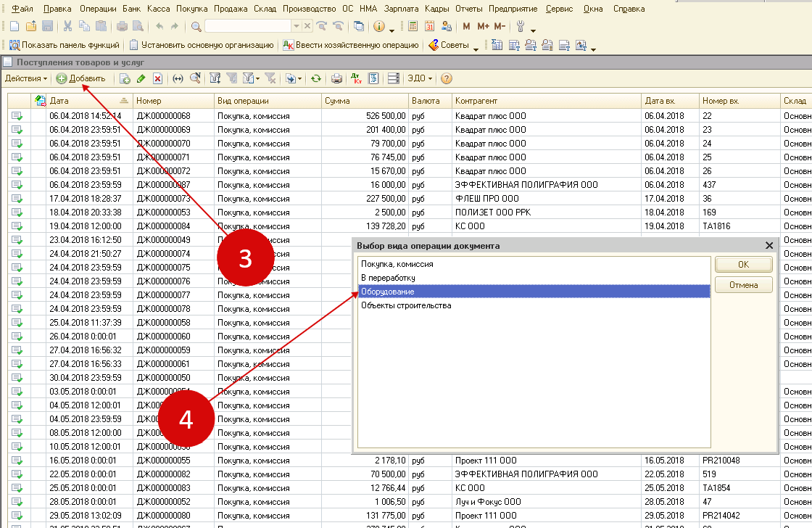Click the red X mark-for-deletion icon
Screen dimensions: 812x528
click(x=157, y=78)
